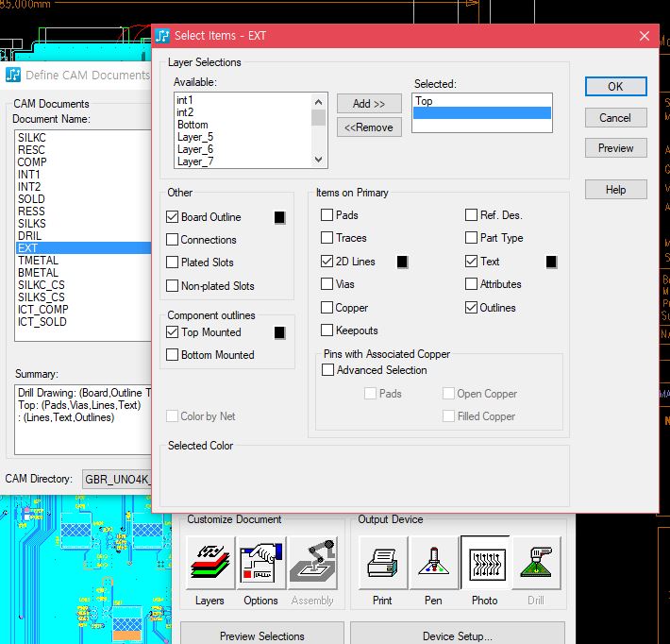Choose the Pen output device icon

pyautogui.click(x=433, y=564)
